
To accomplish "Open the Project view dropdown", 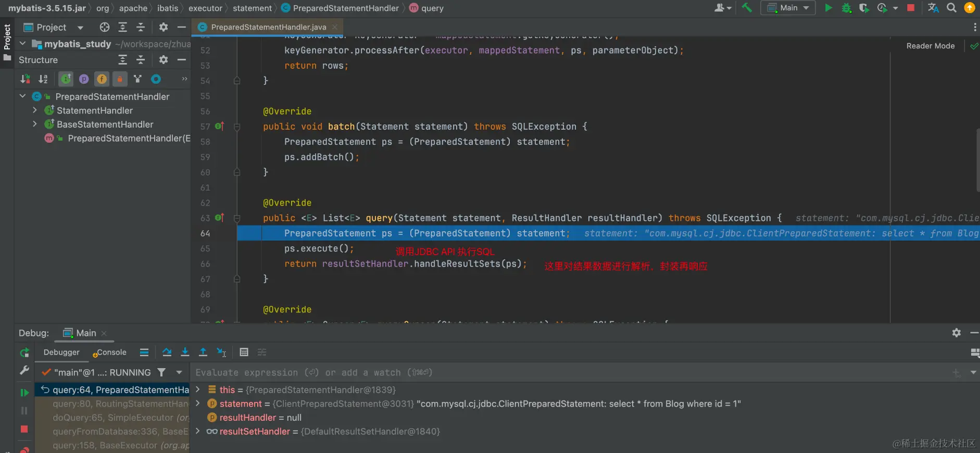I will click(80, 28).
